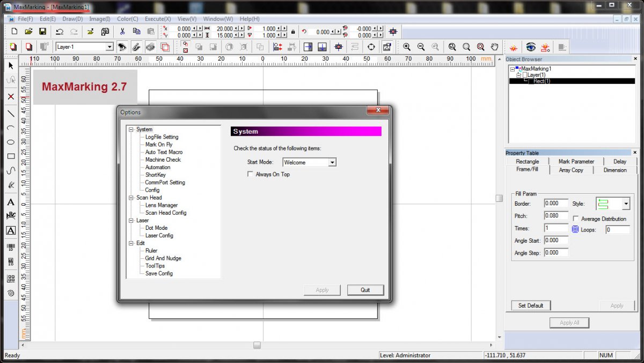Choose the Rectangle drawing tool
This screenshot has width=644, height=363.
[10, 157]
